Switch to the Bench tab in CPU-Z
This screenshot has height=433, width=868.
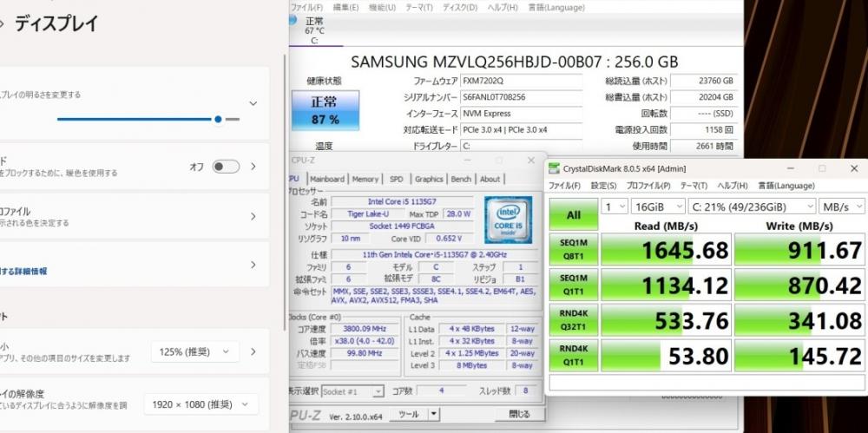(x=461, y=179)
